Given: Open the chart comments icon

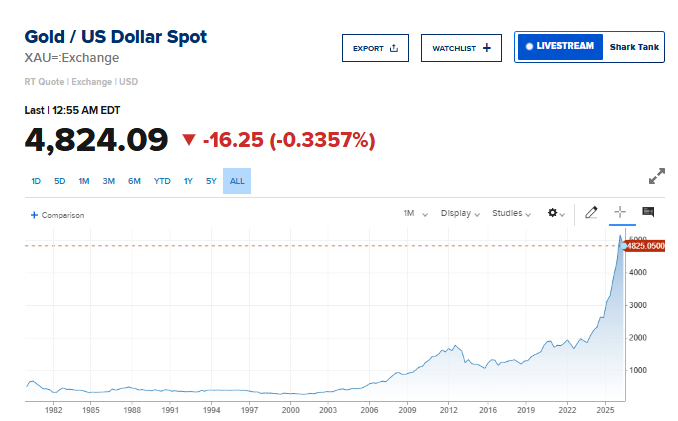Looking at the screenshot, I should [x=648, y=212].
